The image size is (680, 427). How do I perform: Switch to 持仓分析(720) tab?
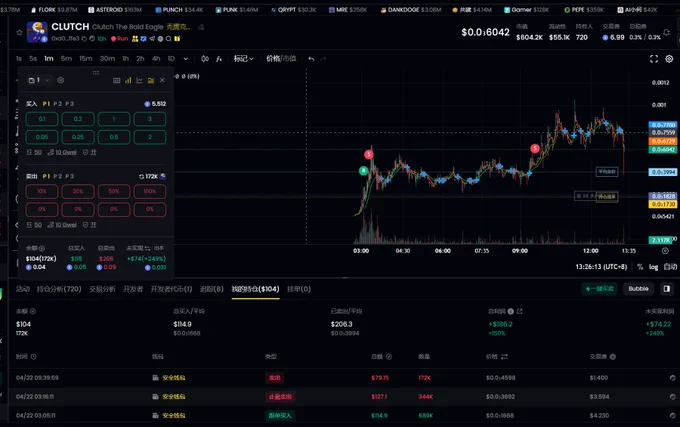59,289
